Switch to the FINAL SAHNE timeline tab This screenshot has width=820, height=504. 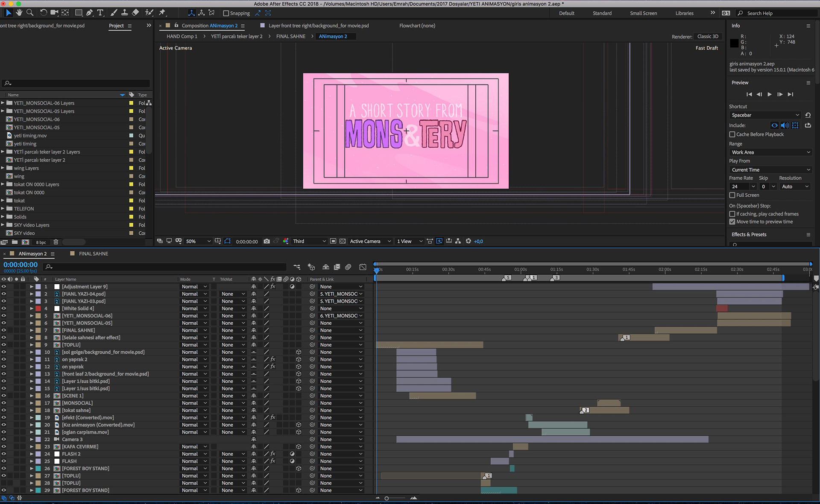(93, 253)
